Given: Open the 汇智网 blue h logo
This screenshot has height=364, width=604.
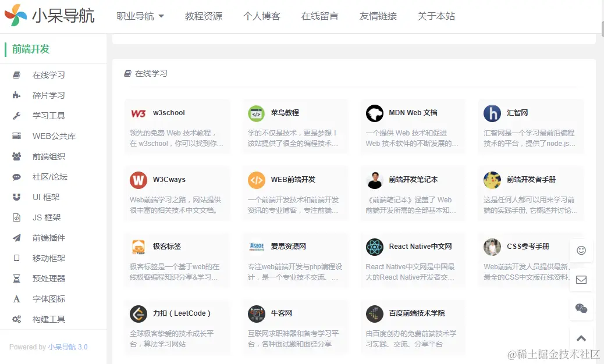Looking at the screenshot, I should tap(492, 113).
